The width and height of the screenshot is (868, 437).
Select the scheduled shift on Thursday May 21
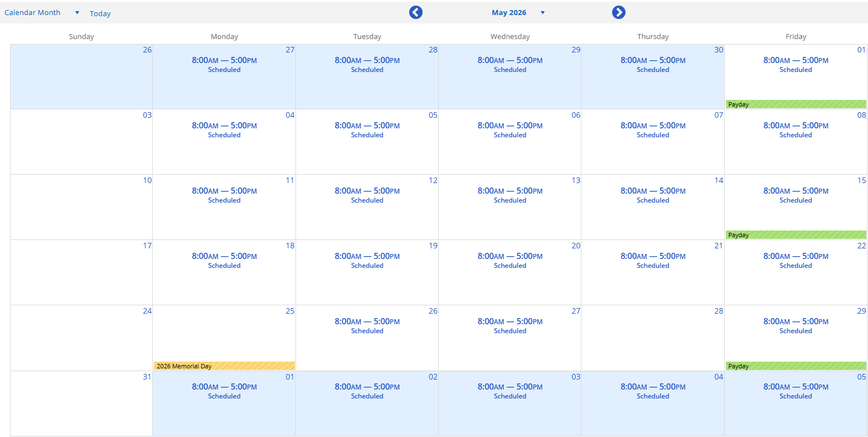coord(653,261)
